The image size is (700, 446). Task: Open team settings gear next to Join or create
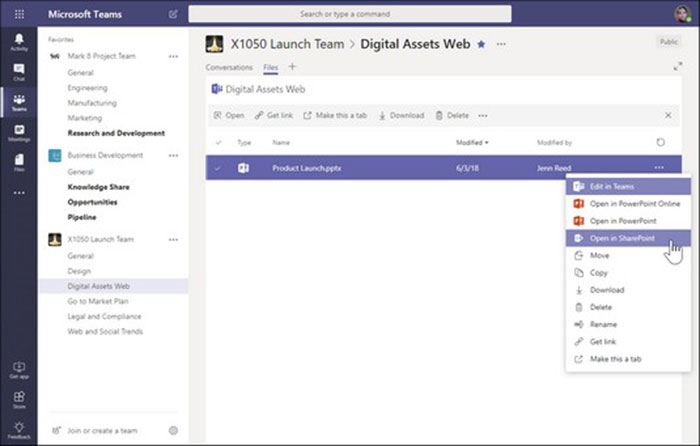[173, 430]
